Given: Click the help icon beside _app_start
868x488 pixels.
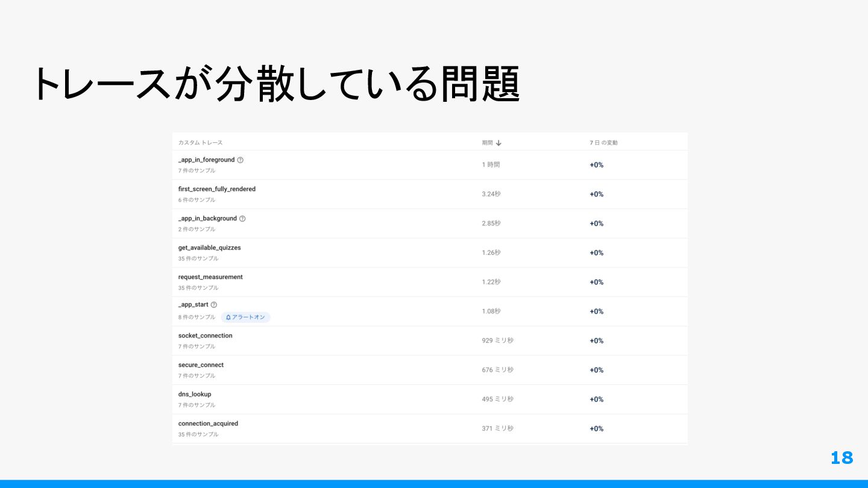Looking at the screenshot, I should (214, 305).
